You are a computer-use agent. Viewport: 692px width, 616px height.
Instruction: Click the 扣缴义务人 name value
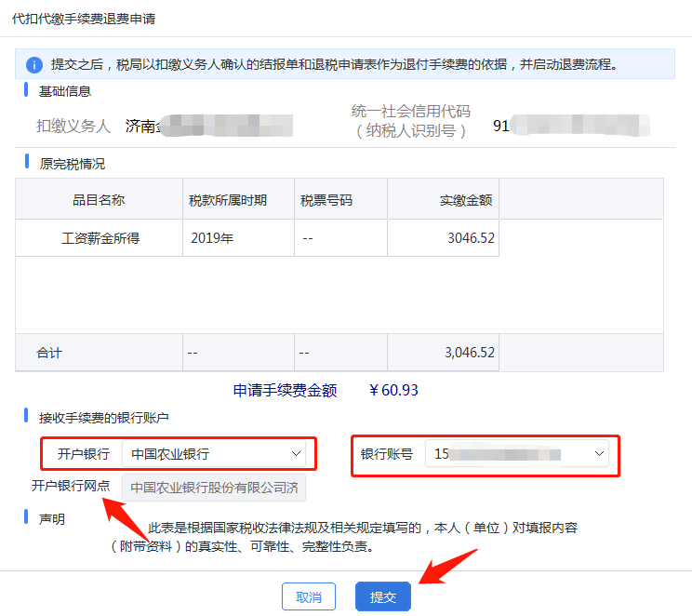(208, 127)
